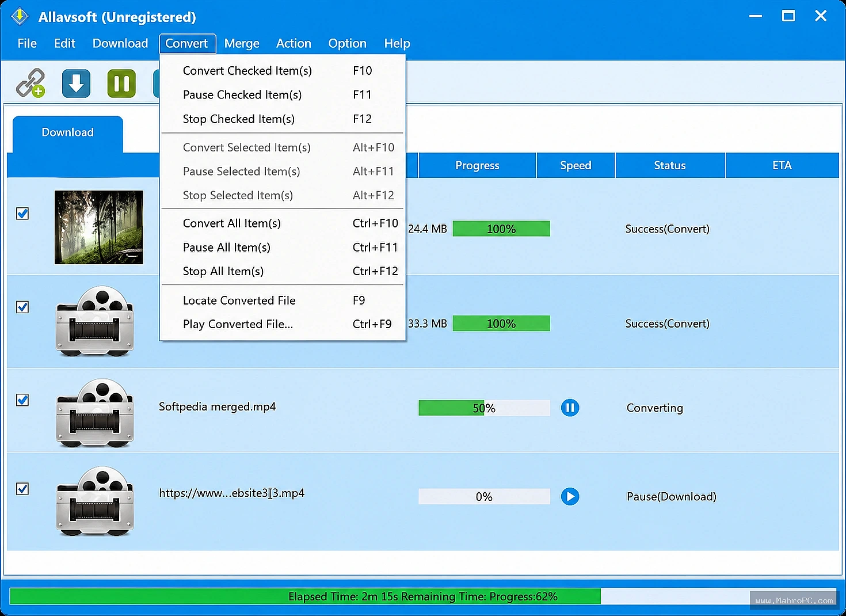Click the forest thumbnail image
This screenshot has height=616, width=846.
point(99,227)
